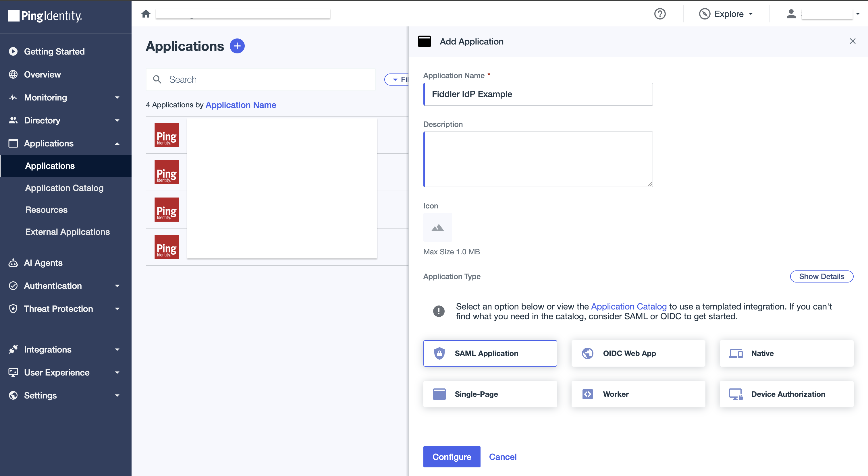
Task: Open the Filter dropdown button
Action: [x=397, y=80]
